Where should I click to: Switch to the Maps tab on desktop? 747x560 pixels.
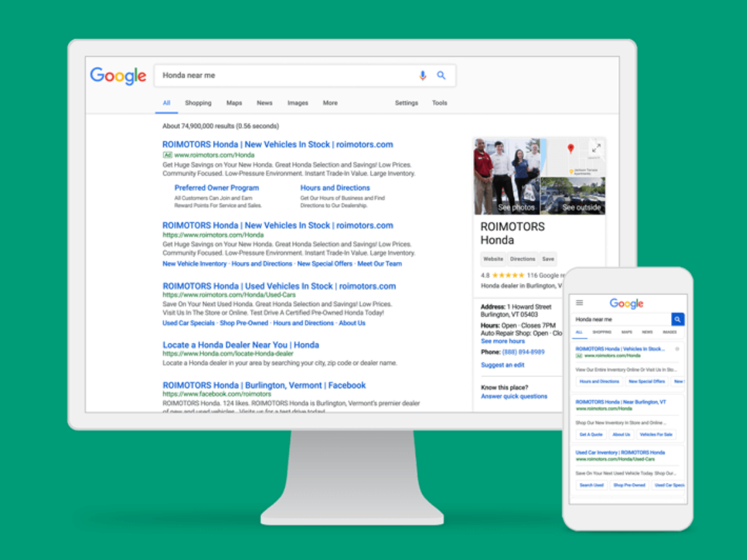[234, 103]
